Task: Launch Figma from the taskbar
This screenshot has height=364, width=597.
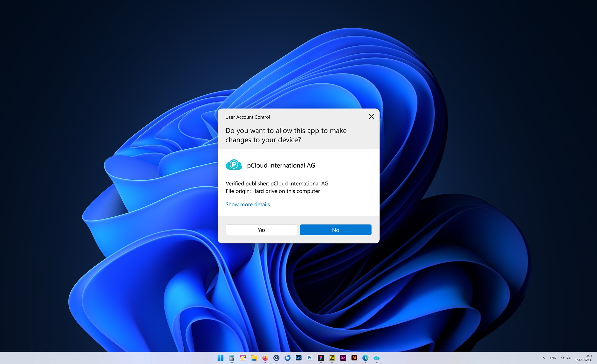Action: (x=321, y=358)
